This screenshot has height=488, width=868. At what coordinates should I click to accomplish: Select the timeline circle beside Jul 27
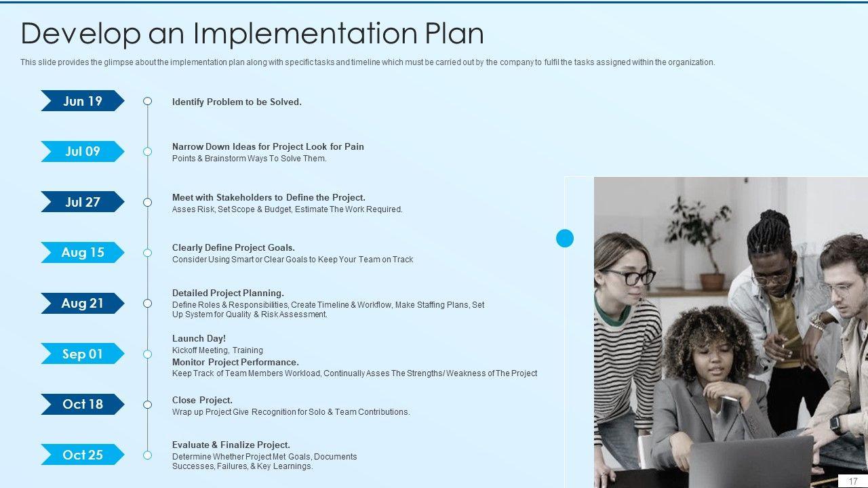click(147, 202)
